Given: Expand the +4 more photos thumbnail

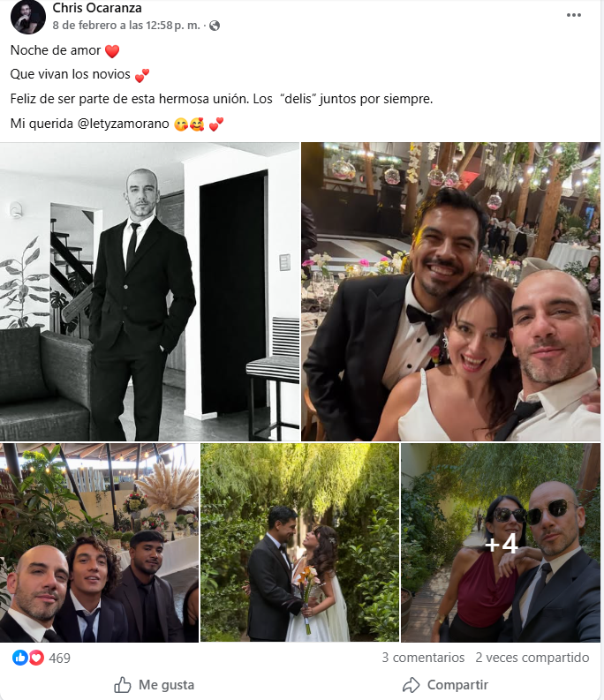Looking at the screenshot, I should 501,542.
